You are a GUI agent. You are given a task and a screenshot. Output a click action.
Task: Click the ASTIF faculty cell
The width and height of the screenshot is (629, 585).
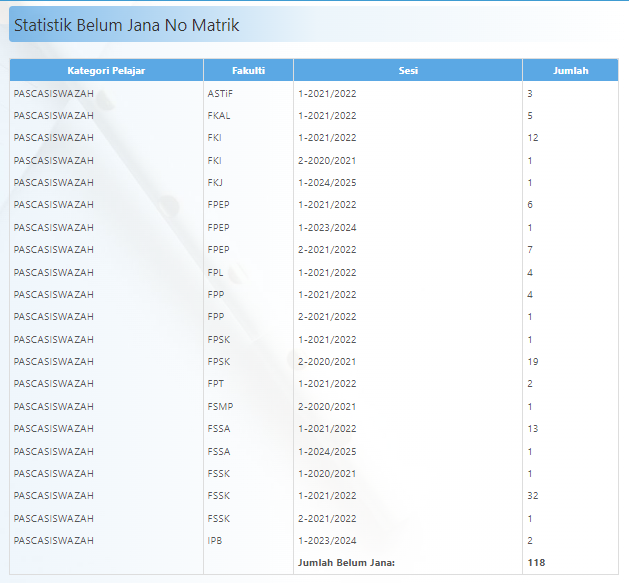point(220,94)
